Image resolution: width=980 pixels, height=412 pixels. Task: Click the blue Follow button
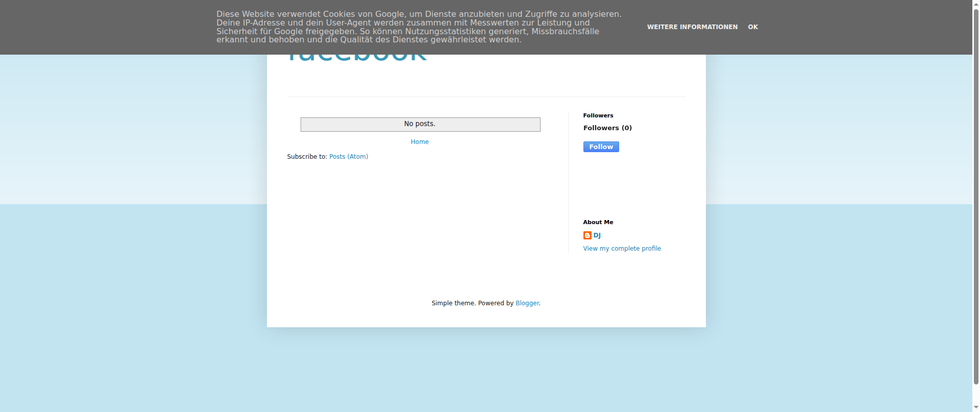(x=601, y=147)
